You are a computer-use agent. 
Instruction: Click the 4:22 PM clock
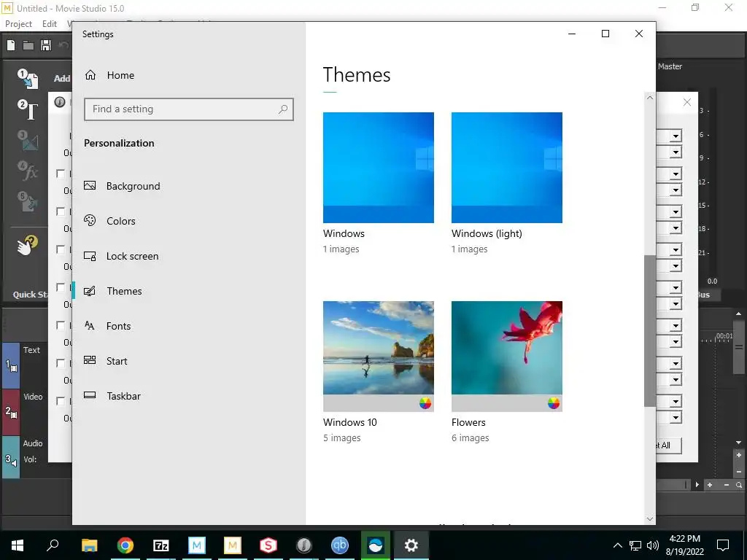(684, 539)
